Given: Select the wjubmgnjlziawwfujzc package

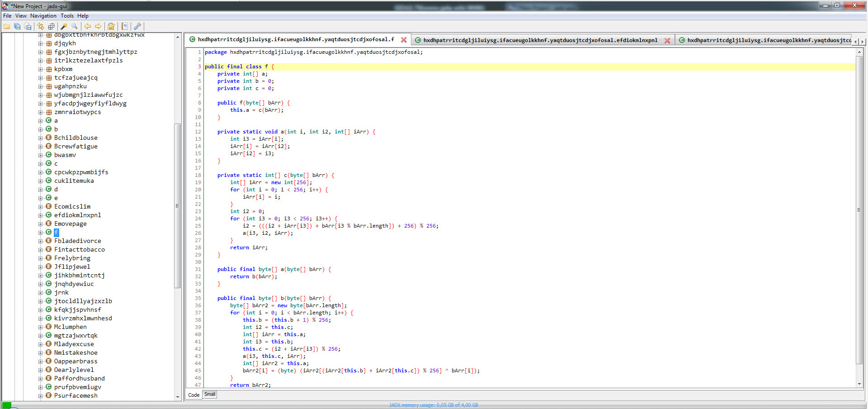Looking at the screenshot, I should pyautogui.click(x=88, y=95).
